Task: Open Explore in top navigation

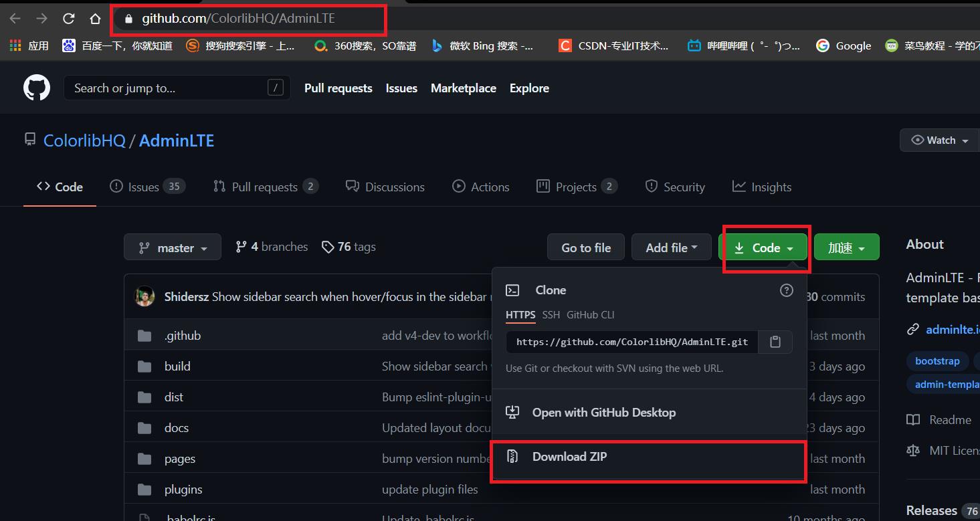Action: click(x=529, y=88)
